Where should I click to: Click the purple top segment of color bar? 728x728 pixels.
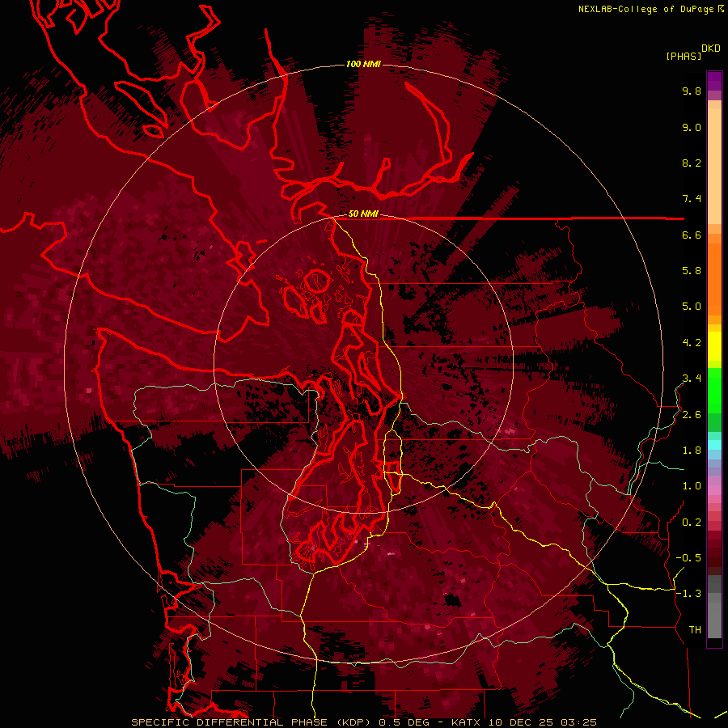[714, 81]
